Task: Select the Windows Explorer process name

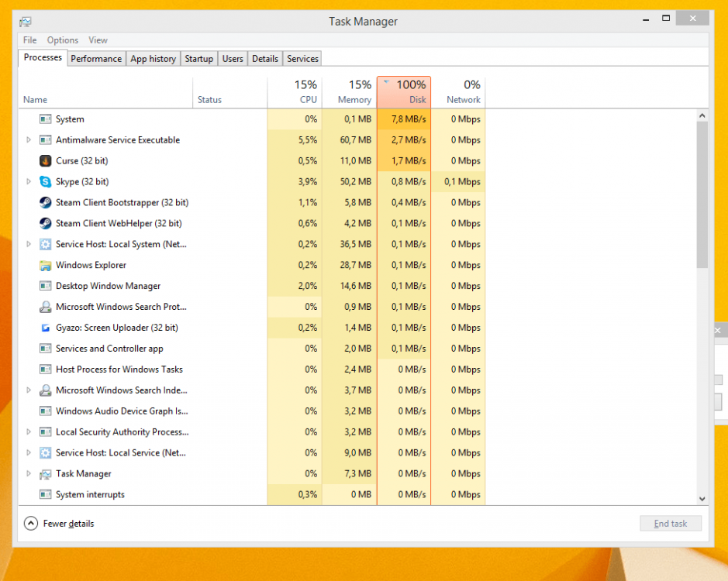Action: (91, 265)
